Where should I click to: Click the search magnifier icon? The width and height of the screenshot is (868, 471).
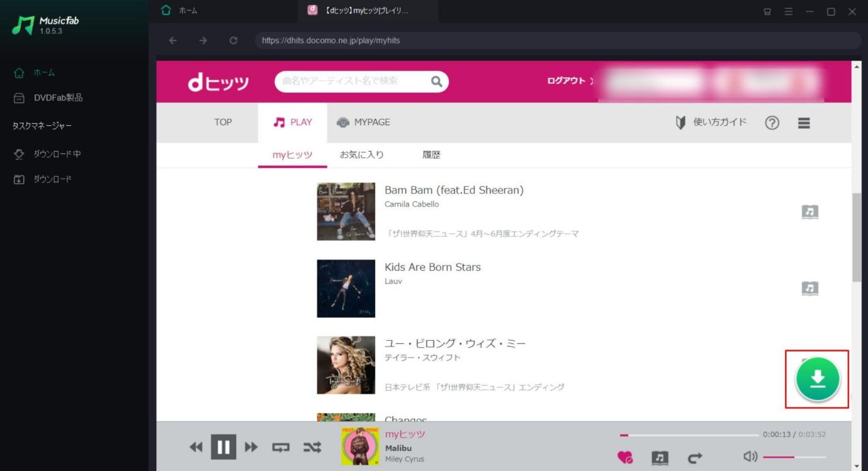(437, 81)
